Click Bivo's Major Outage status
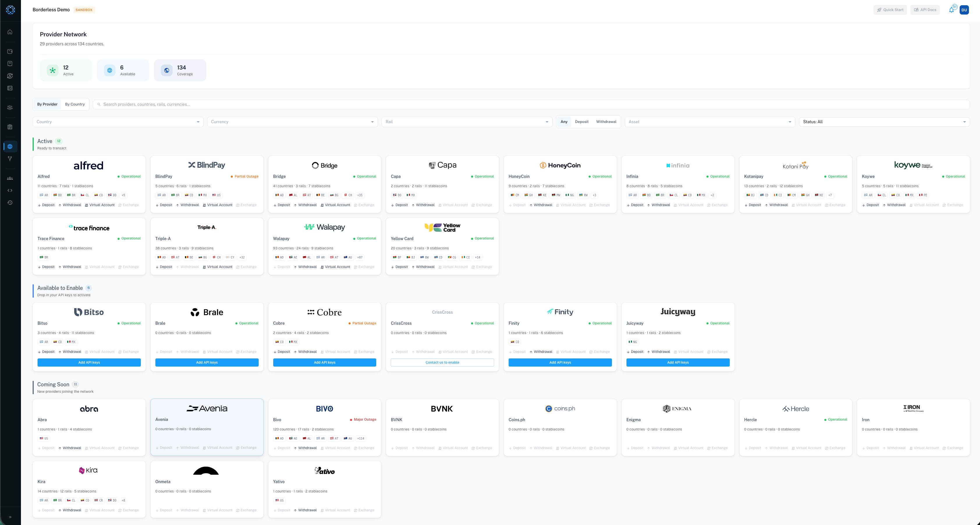Screen dimensions: 980x525 [x=363, y=420]
